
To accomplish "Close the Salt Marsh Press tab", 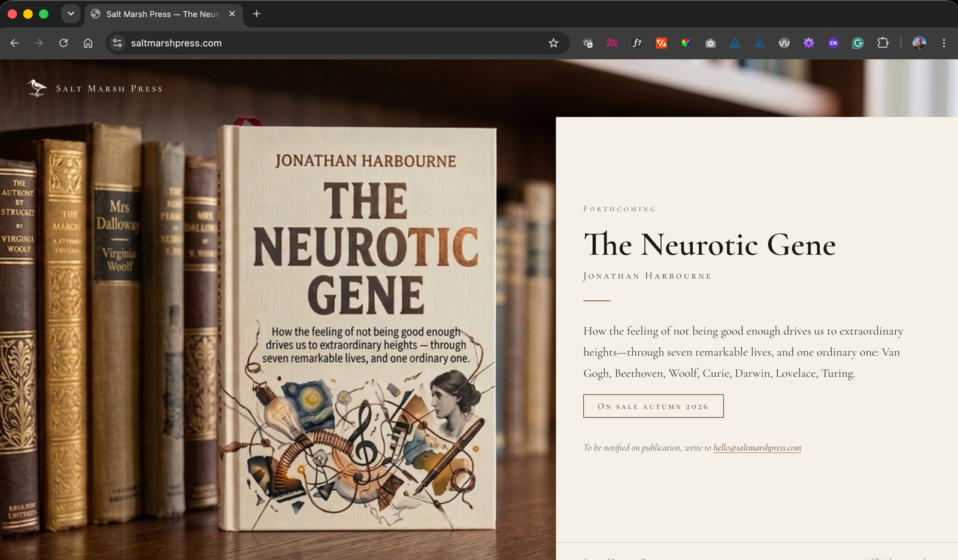I will coord(232,14).
